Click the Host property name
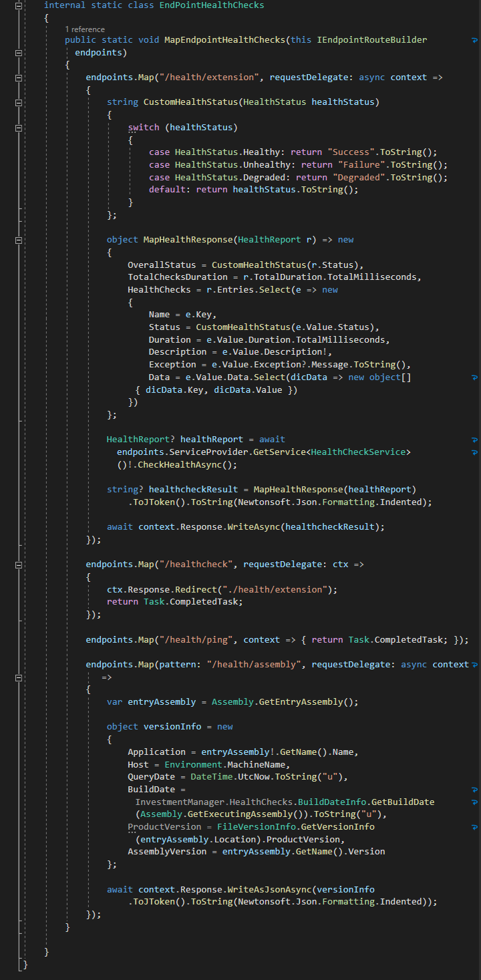This screenshot has height=980, width=481. tap(138, 764)
